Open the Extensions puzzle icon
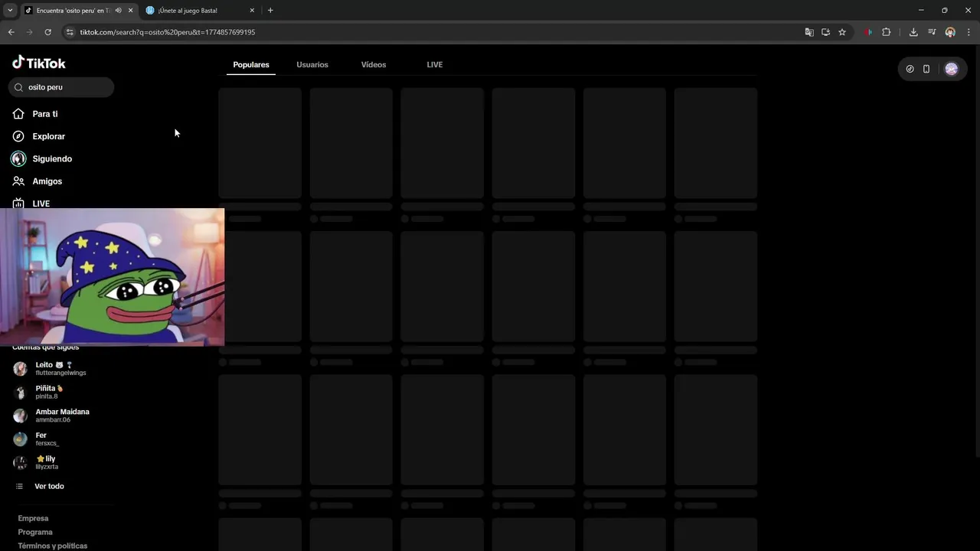 [887, 32]
